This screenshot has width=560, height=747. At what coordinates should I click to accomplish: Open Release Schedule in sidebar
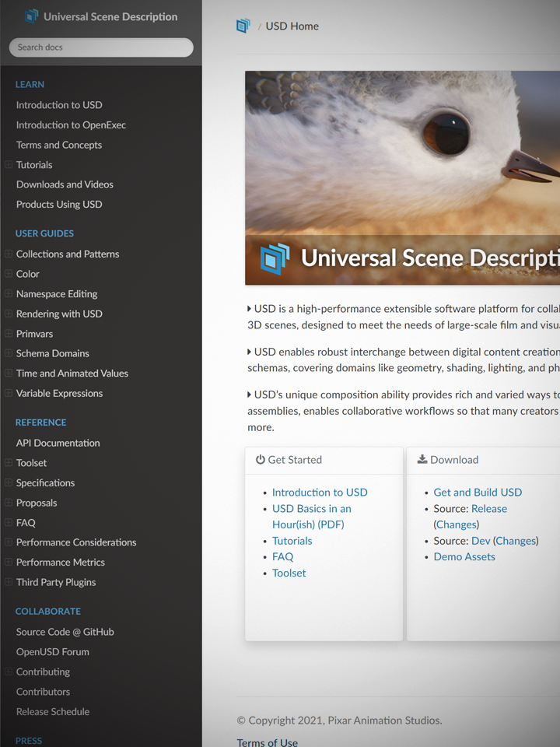click(x=53, y=712)
